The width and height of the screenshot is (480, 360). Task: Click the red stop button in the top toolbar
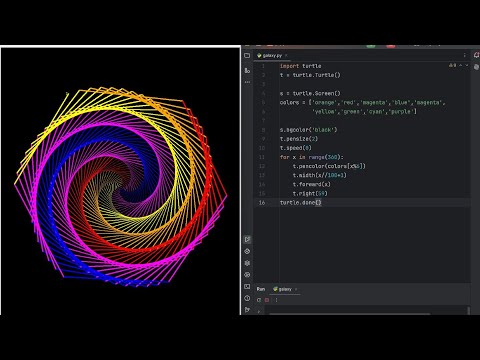click(391, 46)
